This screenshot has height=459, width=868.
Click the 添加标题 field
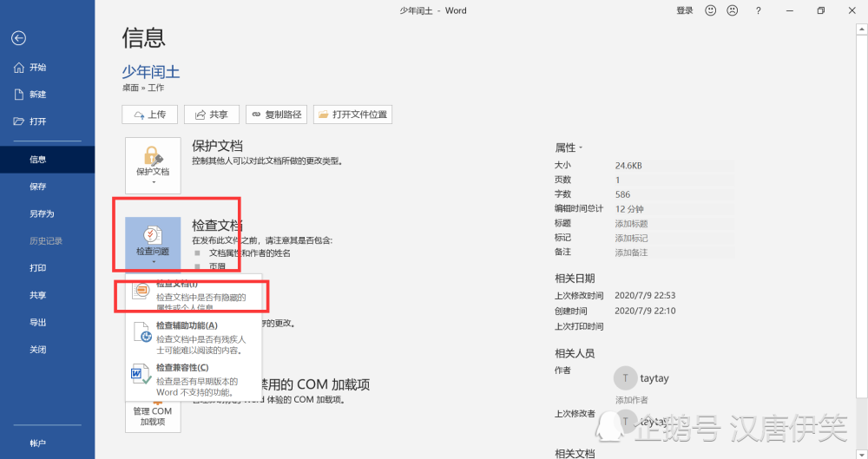pyautogui.click(x=674, y=224)
